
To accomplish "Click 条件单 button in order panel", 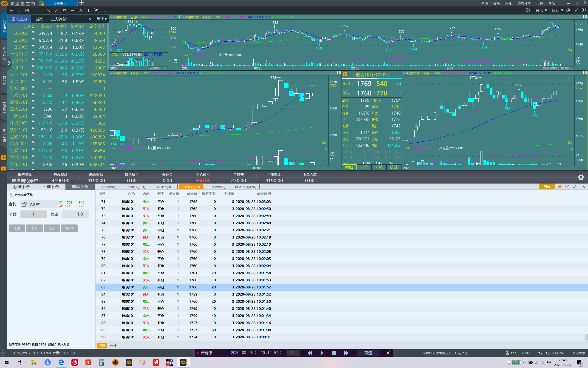I will pyautogui.click(x=69, y=228).
